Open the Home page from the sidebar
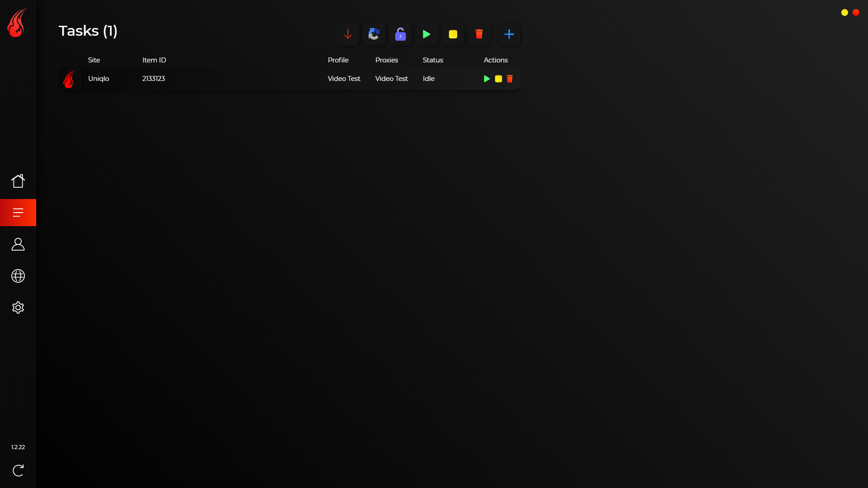Viewport: 868px width, 488px height. point(18,181)
